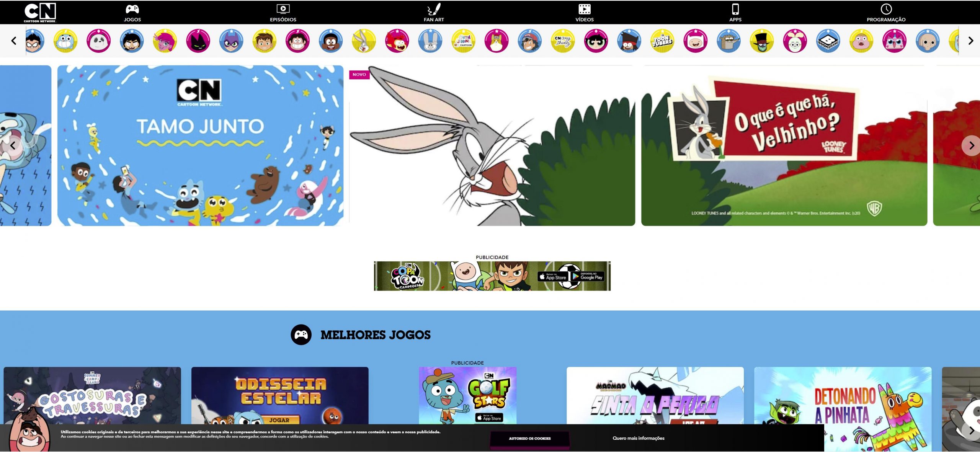Open the black cat Mao Mao icon
The height and width of the screenshot is (452, 980).
(x=198, y=41)
